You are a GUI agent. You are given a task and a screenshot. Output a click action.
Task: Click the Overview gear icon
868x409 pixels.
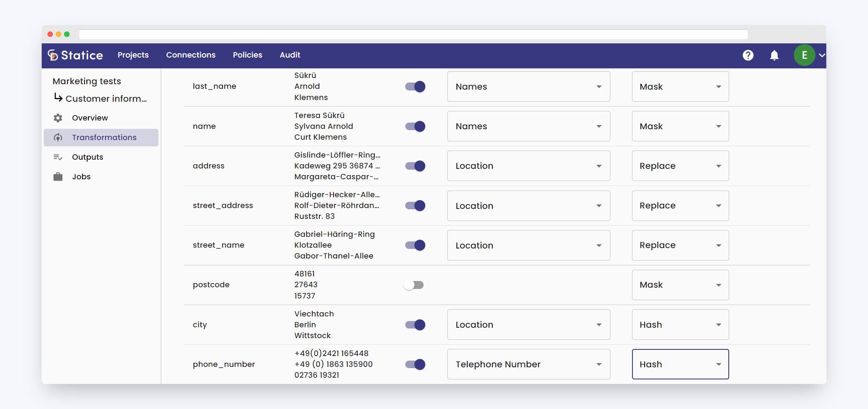[x=58, y=118]
